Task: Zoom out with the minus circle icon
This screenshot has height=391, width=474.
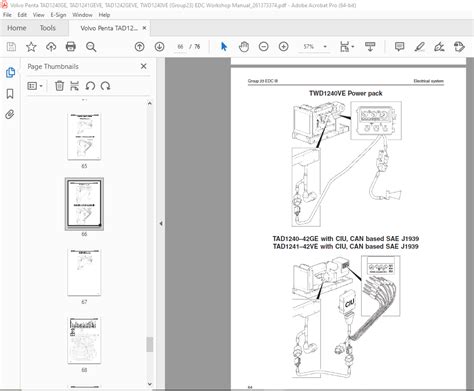Action: click(264, 47)
